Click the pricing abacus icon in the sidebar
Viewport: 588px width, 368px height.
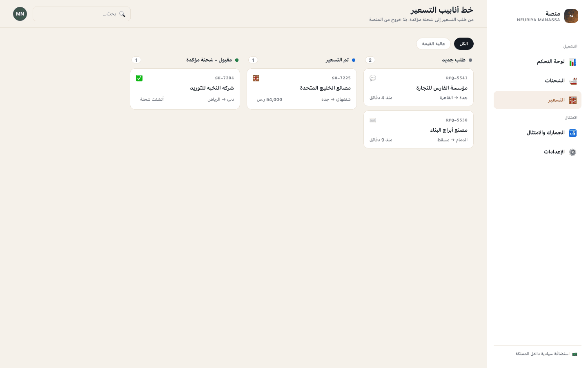pyautogui.click(x=572, y=100)
